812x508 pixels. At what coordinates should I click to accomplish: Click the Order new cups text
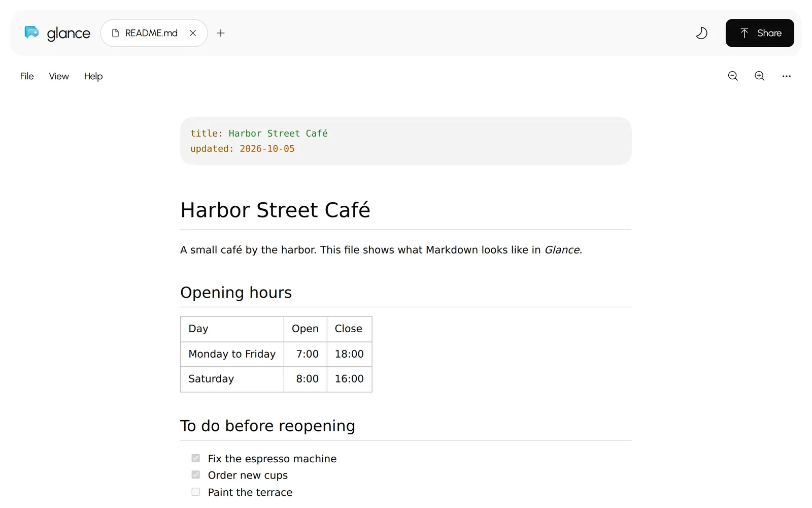click(248, 475)
